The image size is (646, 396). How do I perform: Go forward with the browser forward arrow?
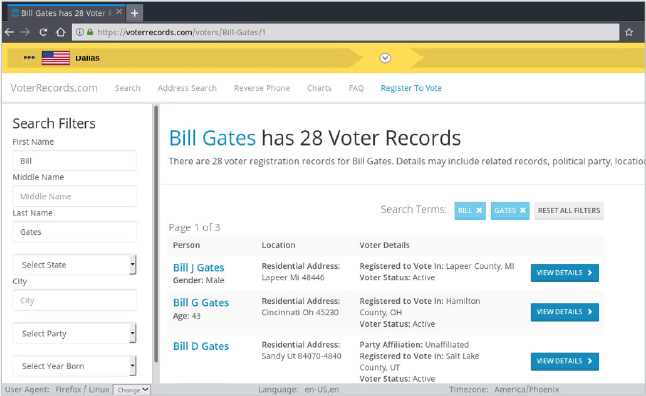(x=26, y=32)
